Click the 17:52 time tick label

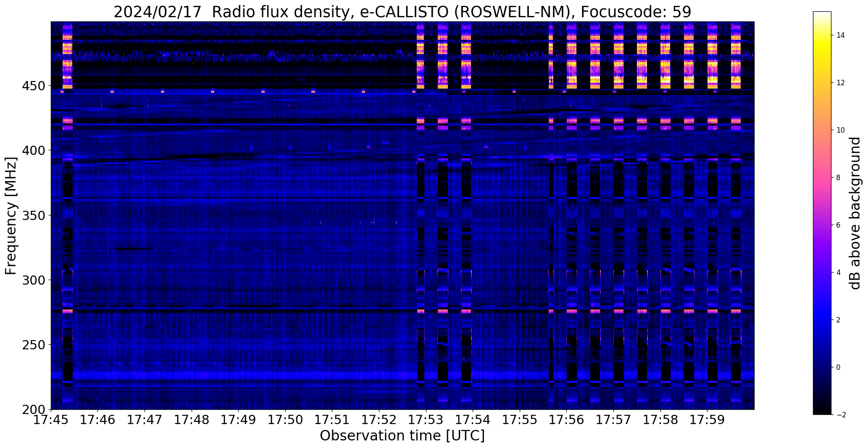[x=379, y=420]
